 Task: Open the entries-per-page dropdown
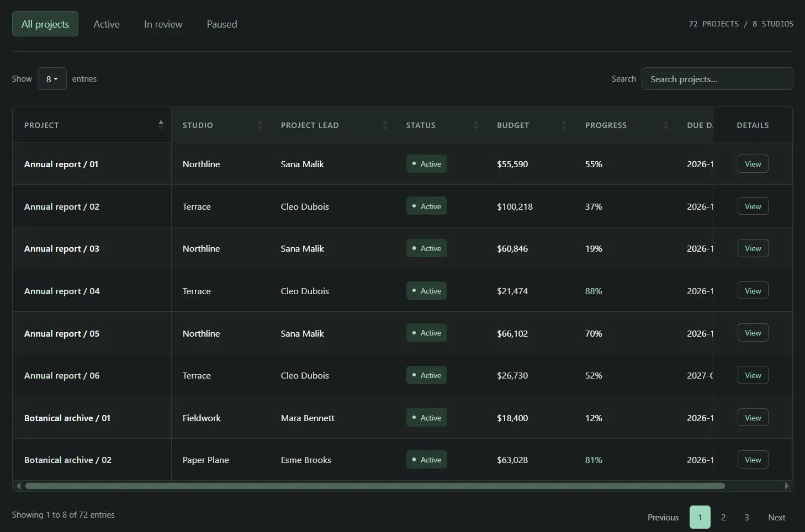[52, 79]
